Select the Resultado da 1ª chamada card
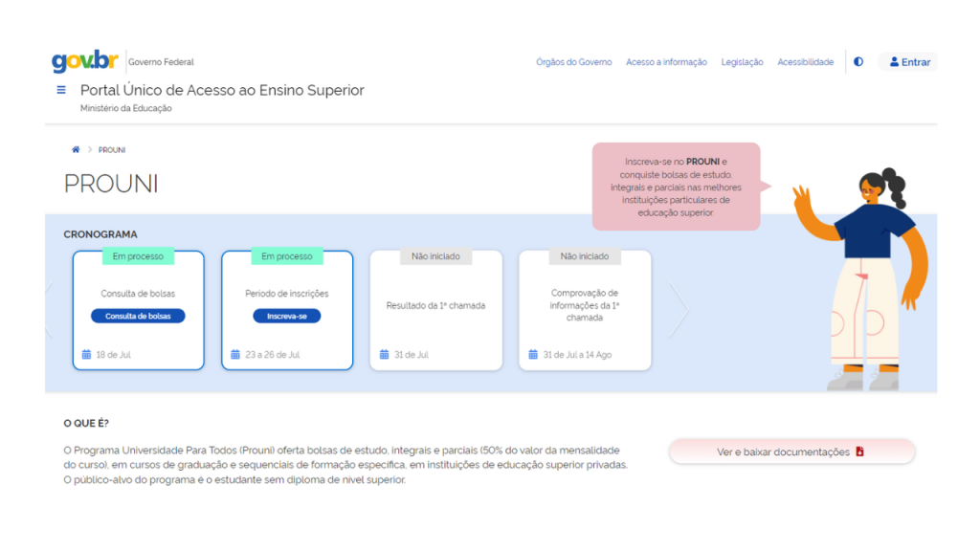 (x=435, y=311)
